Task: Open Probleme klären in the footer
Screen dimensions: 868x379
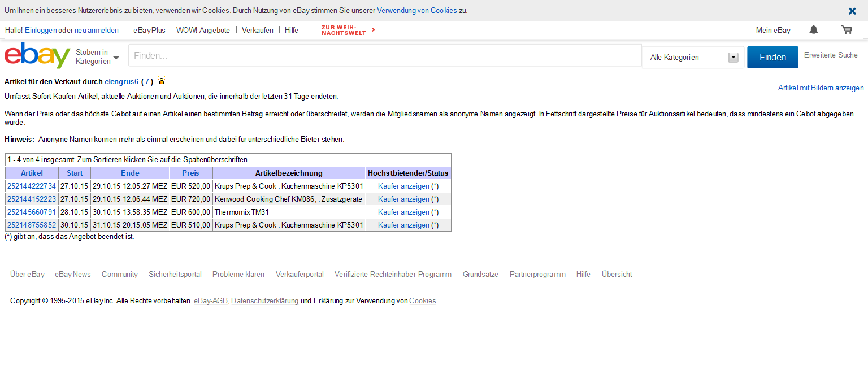Action: [x=238, y=275]
